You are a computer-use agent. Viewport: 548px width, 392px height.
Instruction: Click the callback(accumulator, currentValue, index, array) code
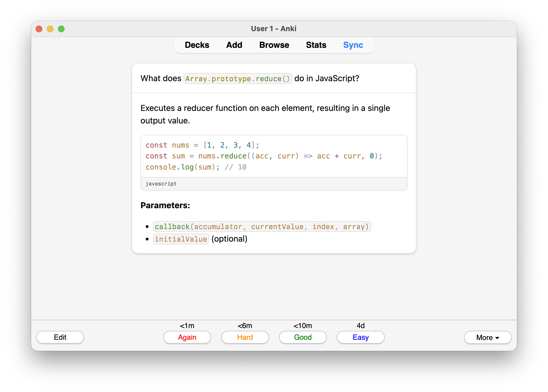coord(262,227)
